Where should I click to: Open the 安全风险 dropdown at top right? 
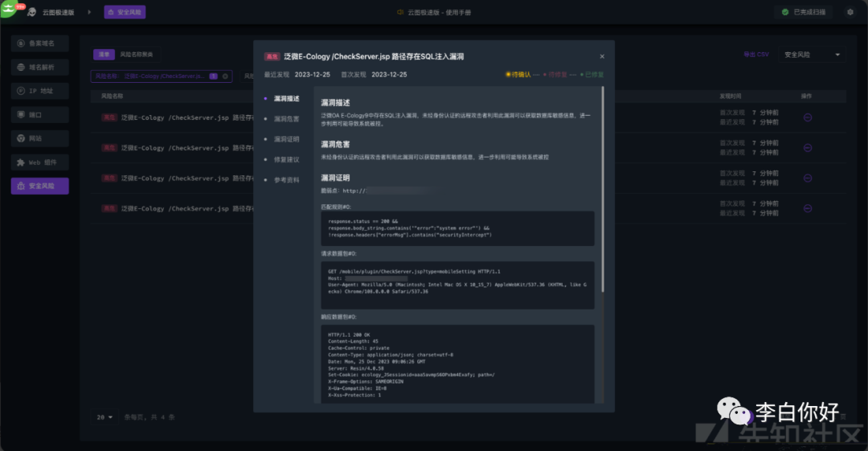pyautogui.click(x=812, y=55)
